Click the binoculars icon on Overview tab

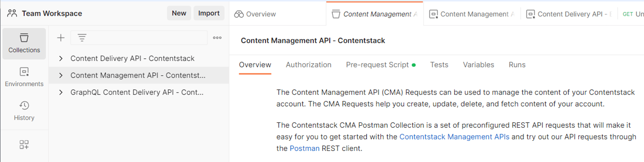click(x=239, y=14)
